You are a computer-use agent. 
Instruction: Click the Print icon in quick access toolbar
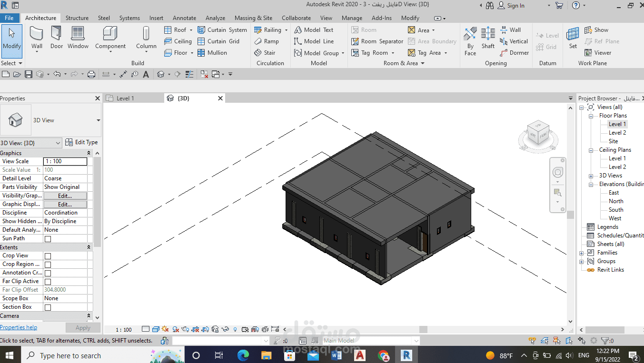tap(91, 74)
